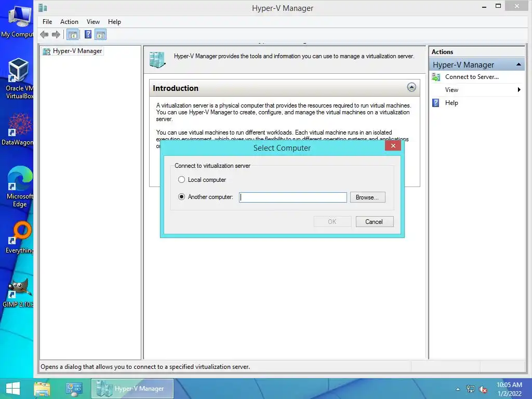Open the Oracle VM VirtualBox desktop shortcut

(x=19, y=79)
